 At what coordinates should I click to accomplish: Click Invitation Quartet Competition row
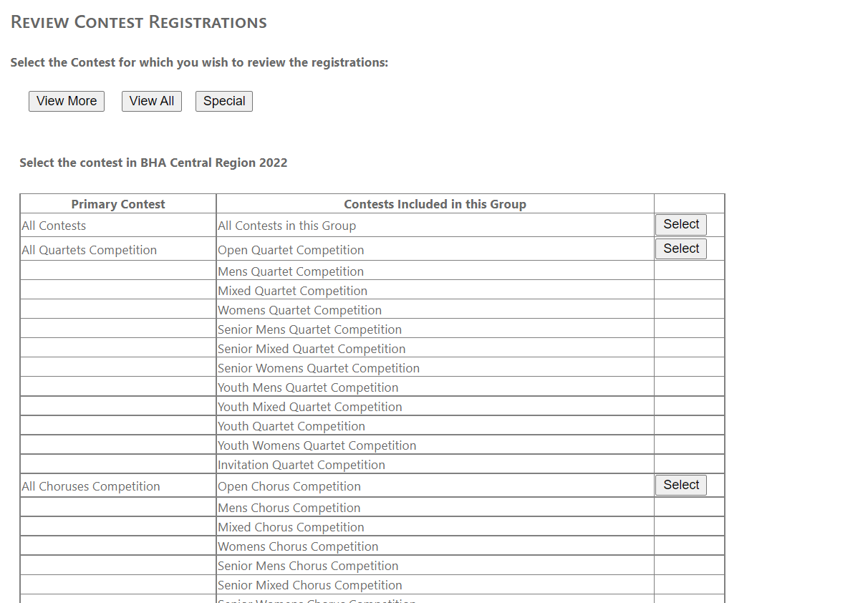tap(302, 465)
